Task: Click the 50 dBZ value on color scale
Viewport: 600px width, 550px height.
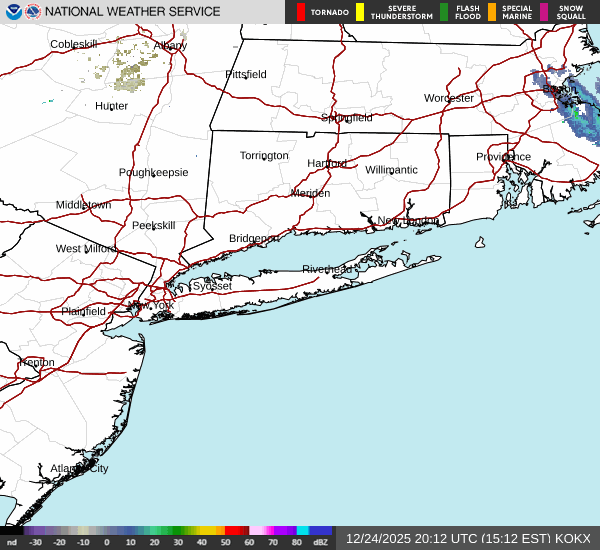Action: (x=226, y=543)
